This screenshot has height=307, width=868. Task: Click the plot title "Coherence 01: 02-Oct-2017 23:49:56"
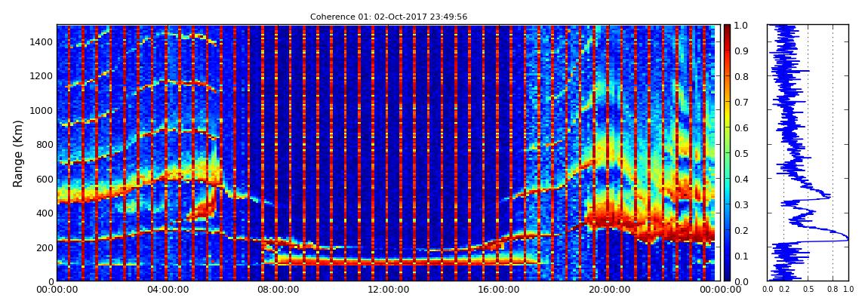tap(388, 17)
